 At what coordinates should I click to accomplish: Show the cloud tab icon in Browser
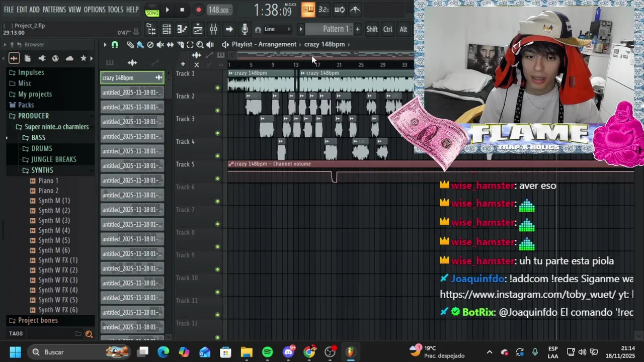(x=69, y=58)
